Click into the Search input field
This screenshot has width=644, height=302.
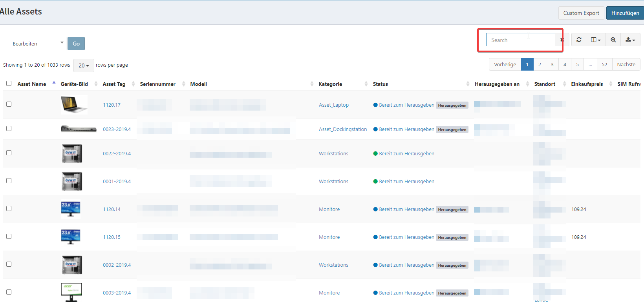click(520, 40)
